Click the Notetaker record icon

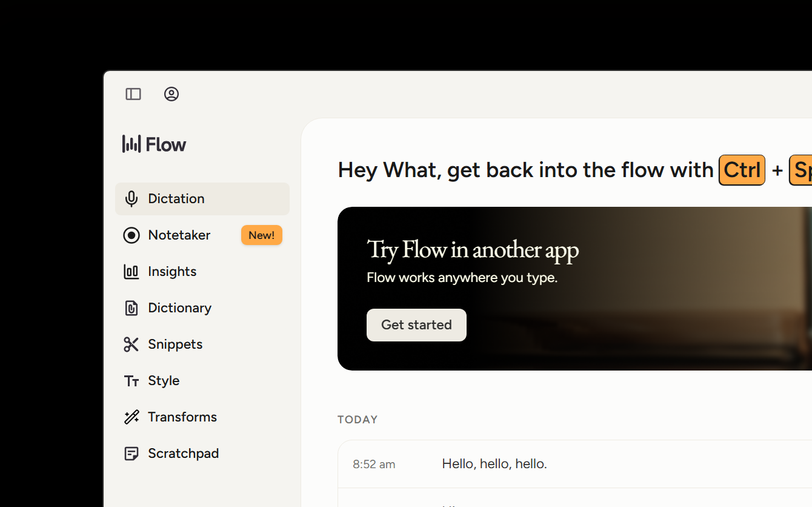coord(131,235)
